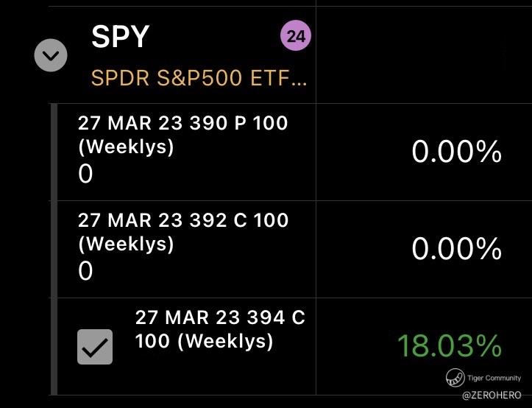This screenshot has height=408, width=532.
Task: Select the 27 MAR 23 392 C row
Action: coord(183,220)
